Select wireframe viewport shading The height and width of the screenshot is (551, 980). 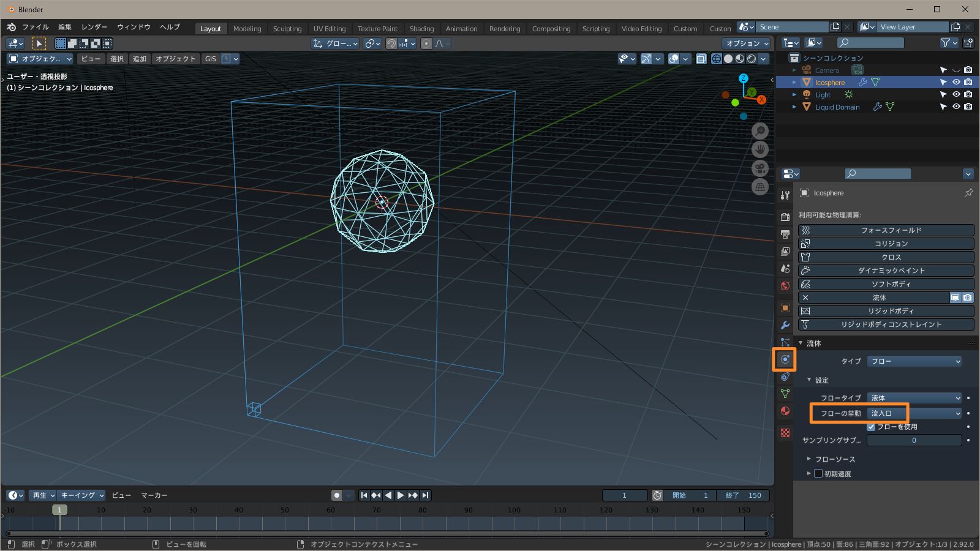click(716, 59)
